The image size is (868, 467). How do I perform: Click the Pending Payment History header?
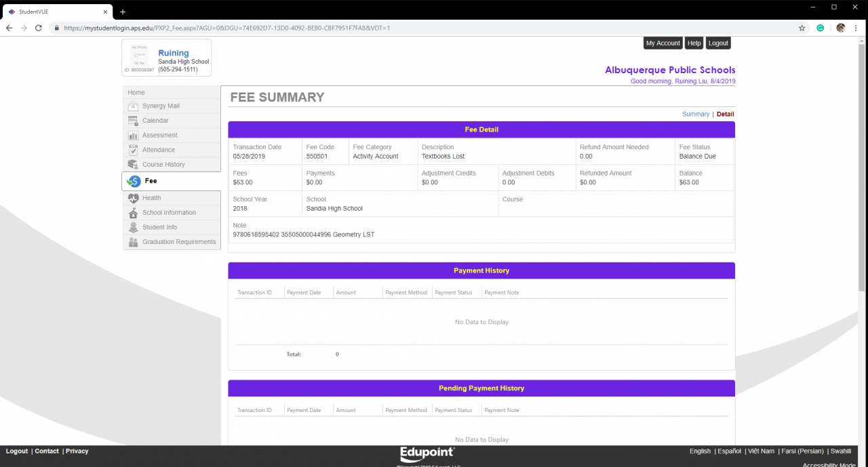coord(481,388)
